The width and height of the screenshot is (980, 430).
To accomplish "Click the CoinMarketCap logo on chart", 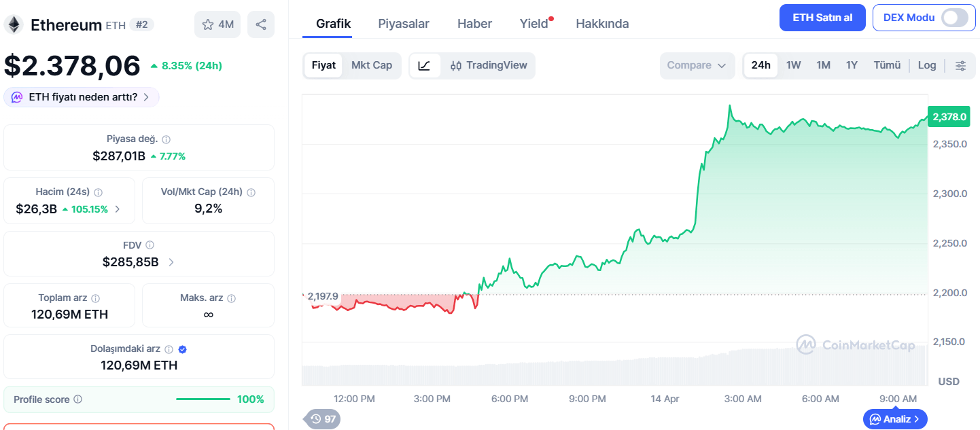I will coord(856,345).
